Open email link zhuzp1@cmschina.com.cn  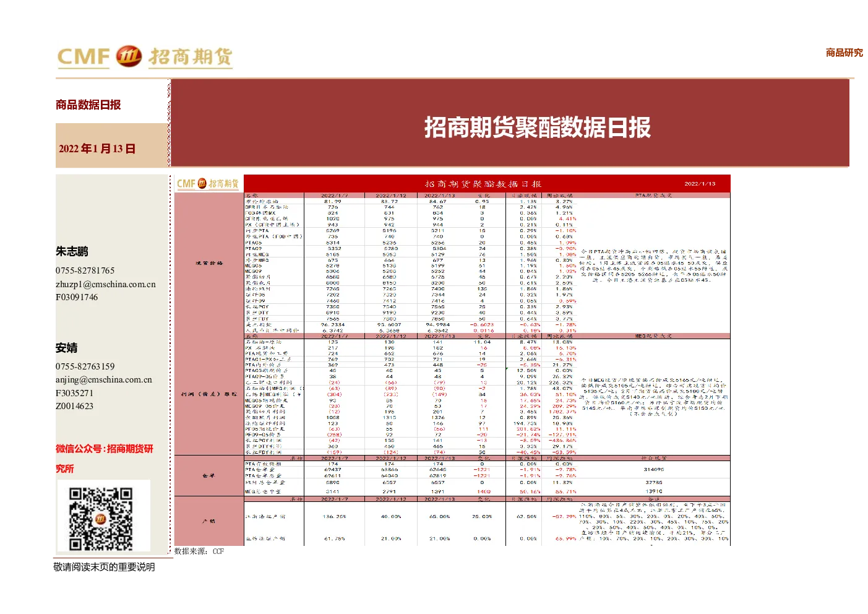pyautogui.click(x=106, y=284)
